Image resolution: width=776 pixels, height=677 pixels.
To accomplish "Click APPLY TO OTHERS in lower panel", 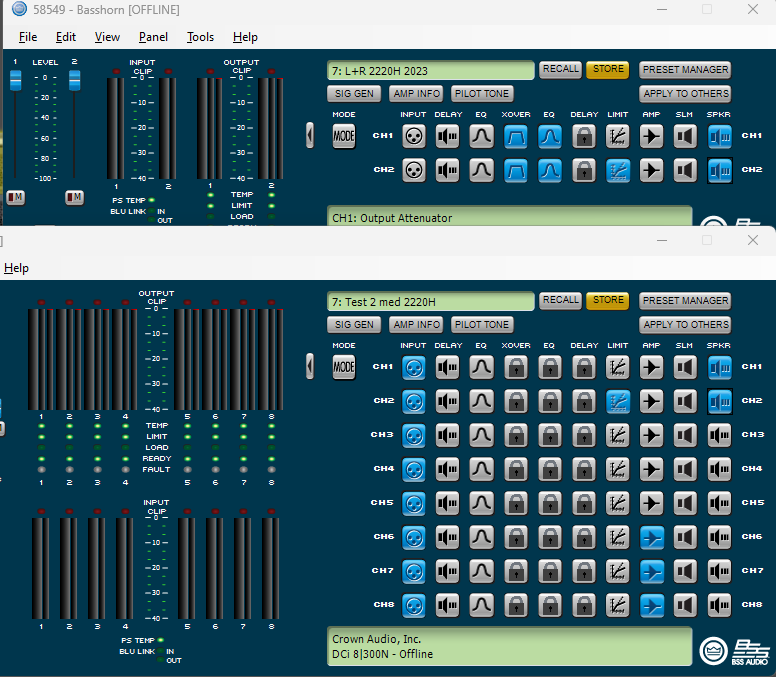I will pos(685,324).
